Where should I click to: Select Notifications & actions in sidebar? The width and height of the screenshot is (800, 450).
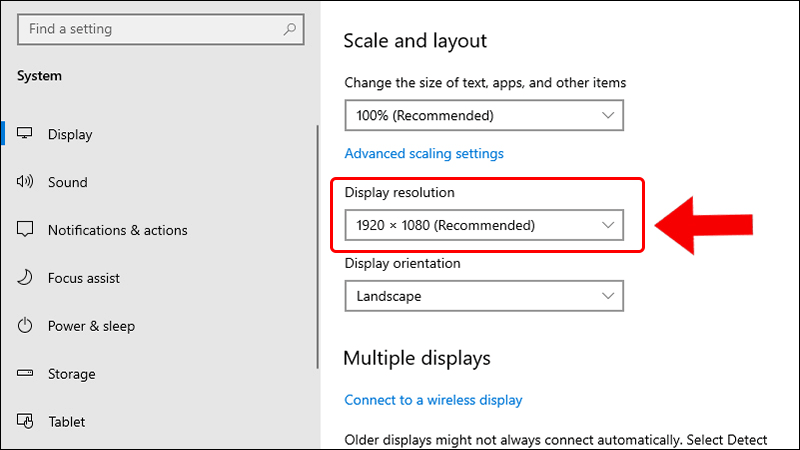point(117,230)
